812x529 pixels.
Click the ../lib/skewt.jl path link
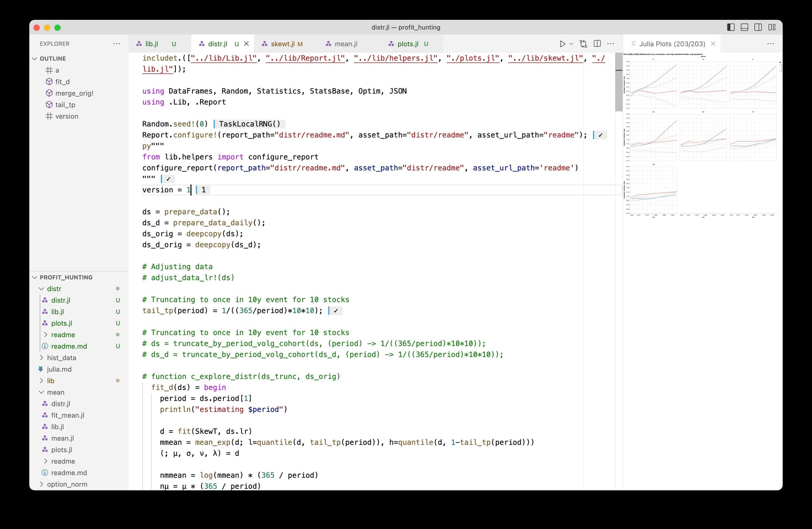(546, 58)
